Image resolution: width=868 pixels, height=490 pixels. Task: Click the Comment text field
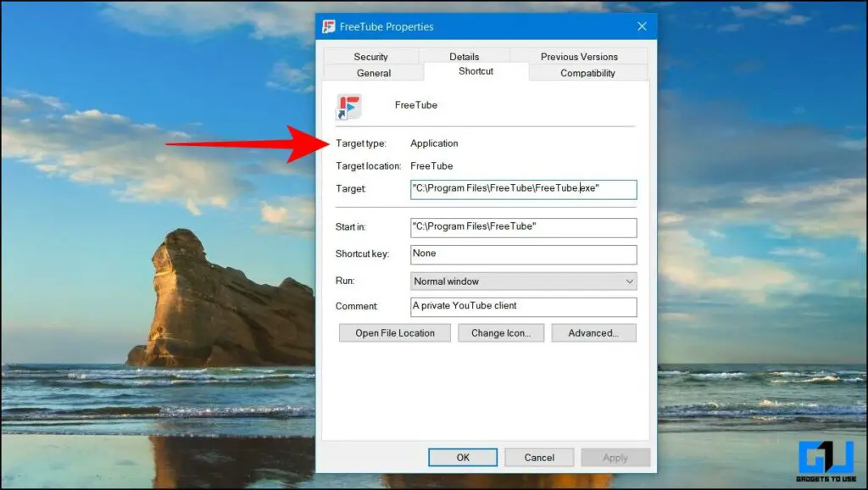pos(524,307)
